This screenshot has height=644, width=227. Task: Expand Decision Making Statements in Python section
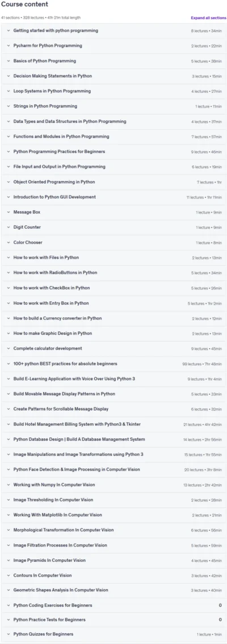(113, 76)
